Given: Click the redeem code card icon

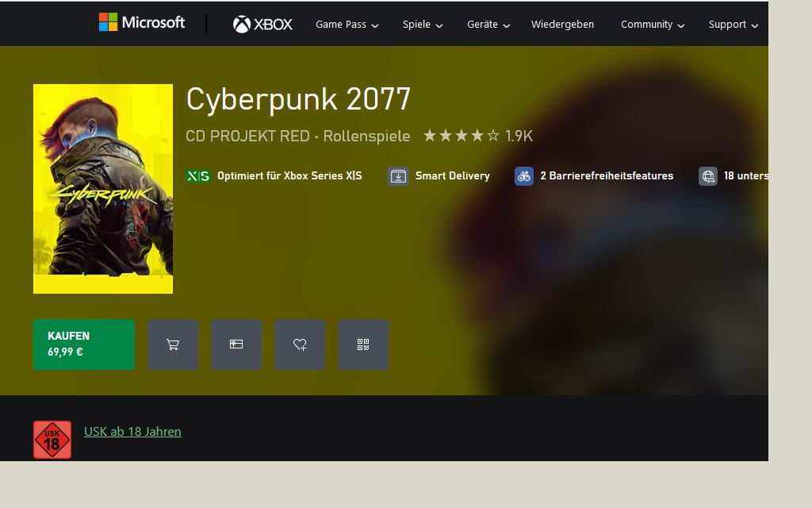Looking at the screenshot, I should [236, 344].
